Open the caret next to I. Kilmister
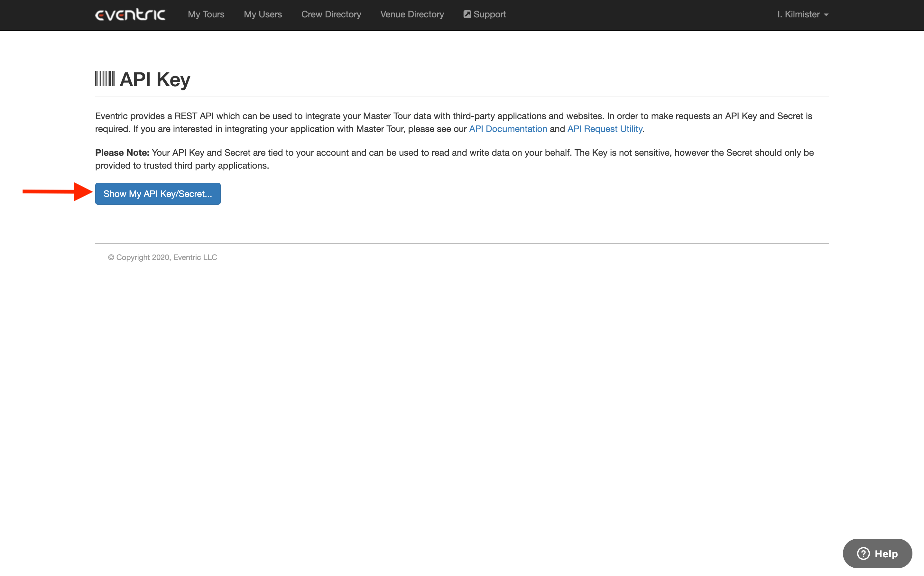Image resolution: width=924 pixels, height=576 pixels. [826, 15]
